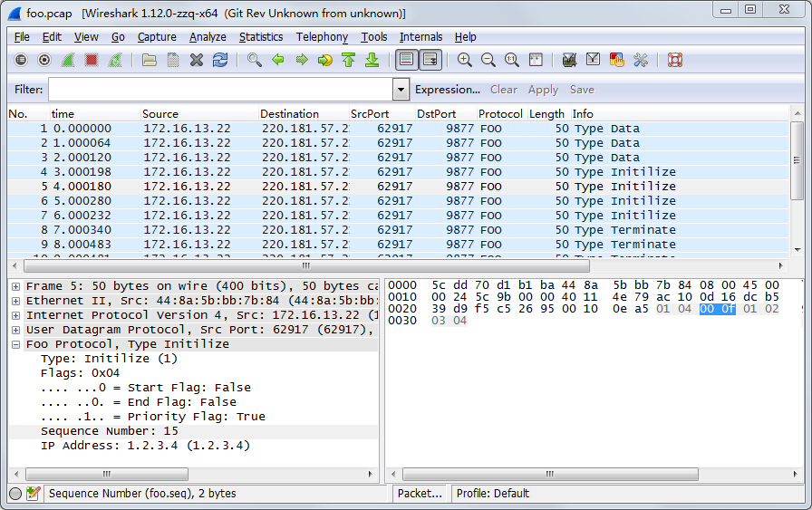Sort by the Protocol column header

pos(500,114)
